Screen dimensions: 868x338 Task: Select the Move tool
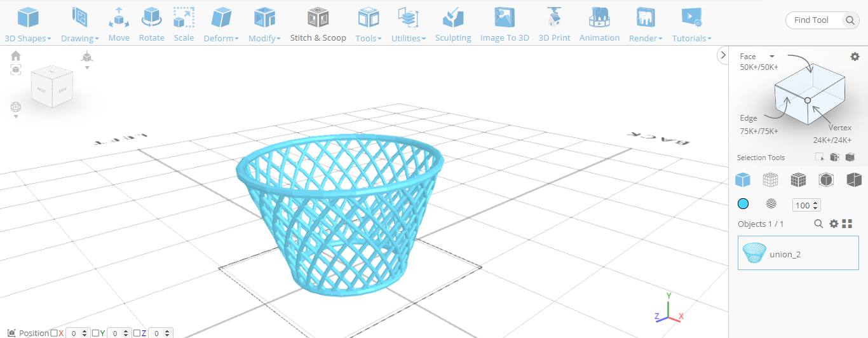[119, 24]
